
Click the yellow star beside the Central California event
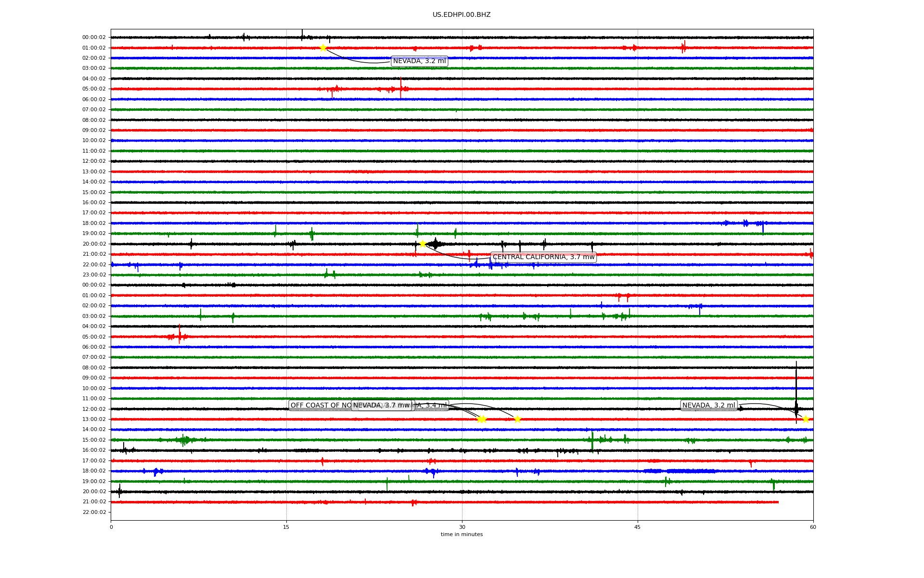pyautogui.click(x=423, y=244)
